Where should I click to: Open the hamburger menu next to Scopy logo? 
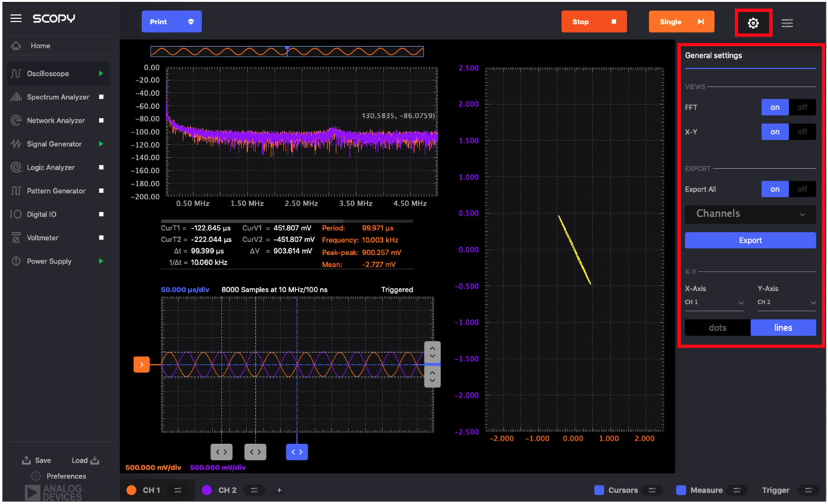pyautogui.click(x=16, y=19)
